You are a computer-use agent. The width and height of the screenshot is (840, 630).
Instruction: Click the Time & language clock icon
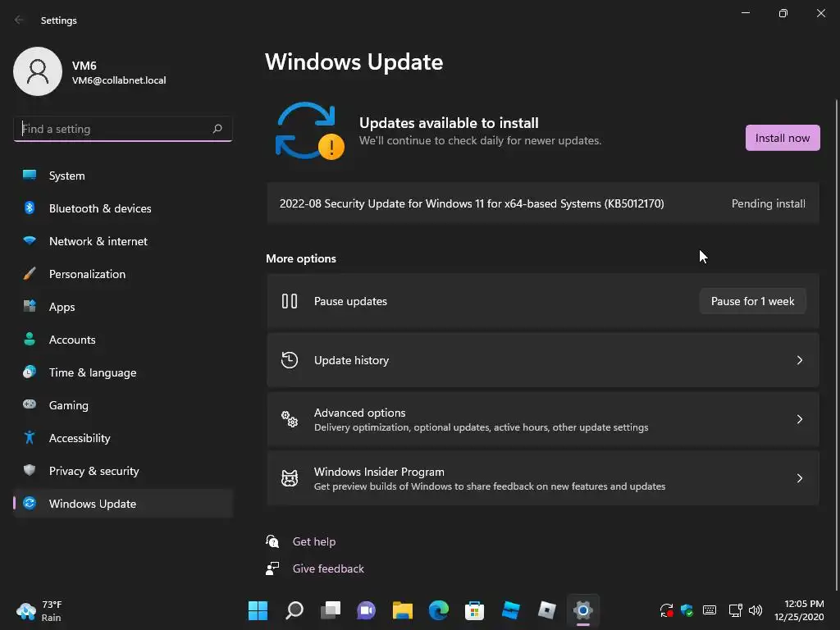pyautogui.click(x=30, y=372)
